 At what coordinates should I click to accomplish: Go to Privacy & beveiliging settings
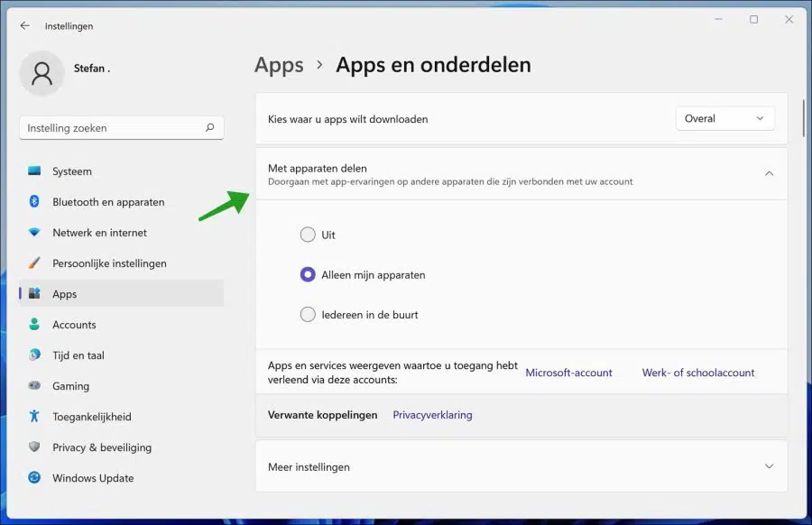point(121,447)
